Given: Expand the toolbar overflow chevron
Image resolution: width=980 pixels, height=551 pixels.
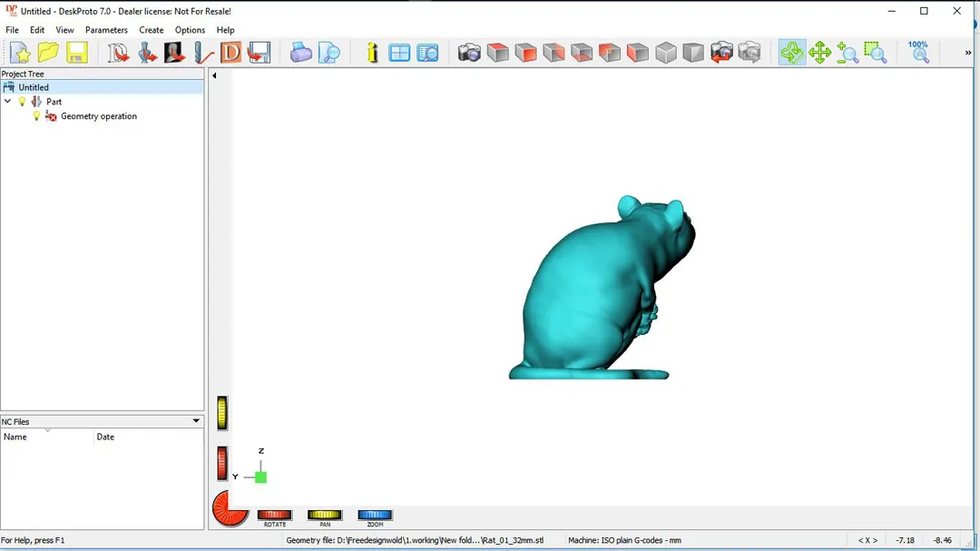Looking at the screenshot, I should coord(968,53).
